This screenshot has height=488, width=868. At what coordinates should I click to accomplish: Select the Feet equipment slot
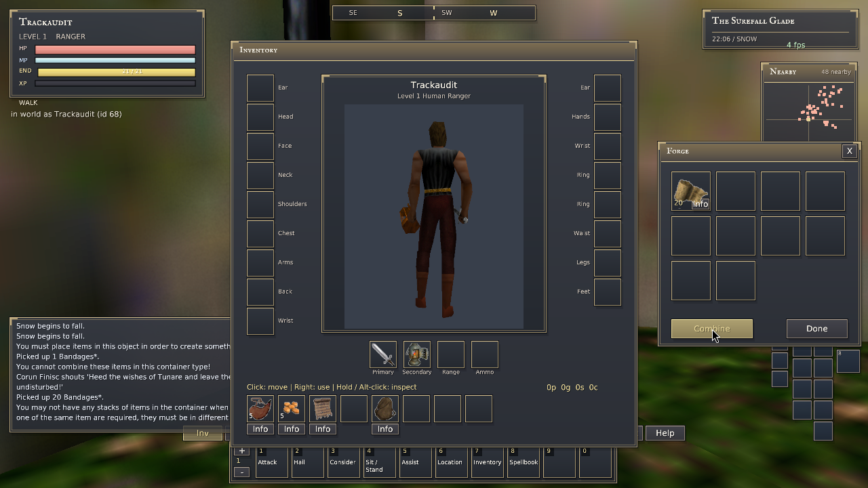[608, 292]
